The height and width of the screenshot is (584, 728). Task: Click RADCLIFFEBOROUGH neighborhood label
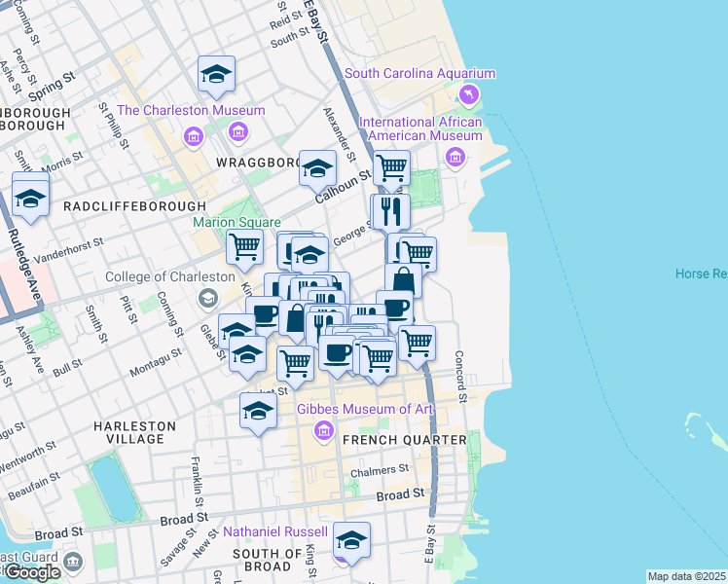(134, 206)
